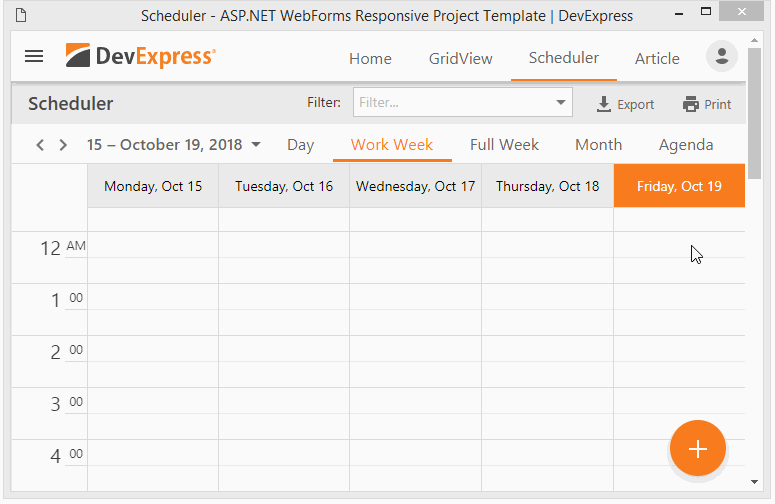This screenshot has width=775, height=504.
Task: Switch to Full Week view
Action: click(x=504, y=145)
